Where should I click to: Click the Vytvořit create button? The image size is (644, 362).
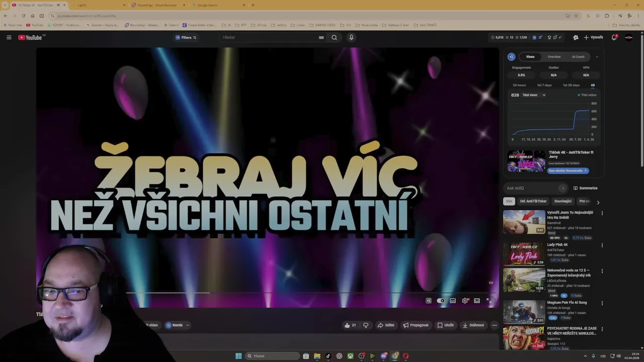(x=593, y=37)
